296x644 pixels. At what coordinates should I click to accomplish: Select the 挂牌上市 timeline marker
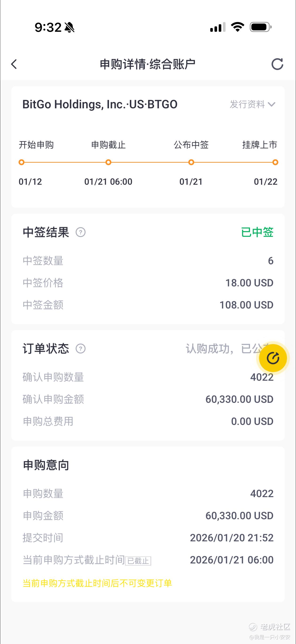(275, 162)
